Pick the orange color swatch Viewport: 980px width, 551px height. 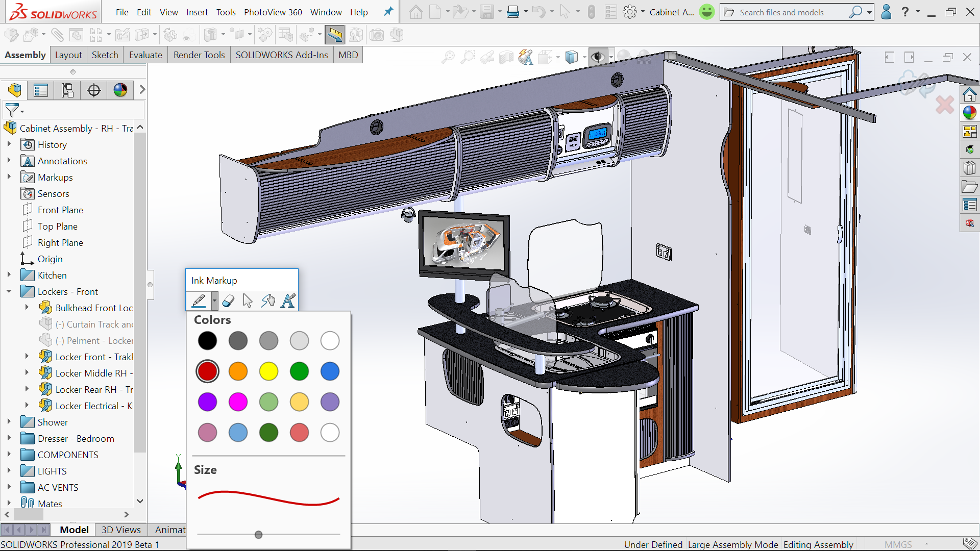point(238,371)
